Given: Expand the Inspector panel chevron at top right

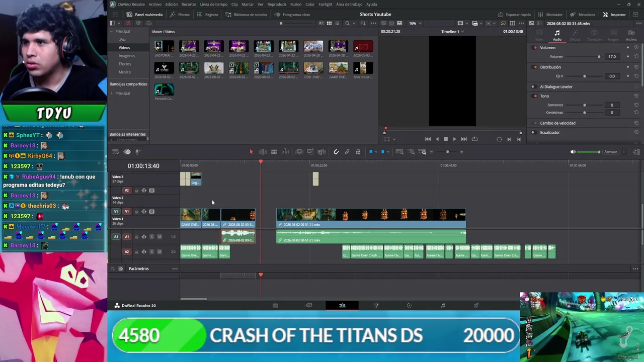Looking at the screenshot, I should [x=634, y=15].
